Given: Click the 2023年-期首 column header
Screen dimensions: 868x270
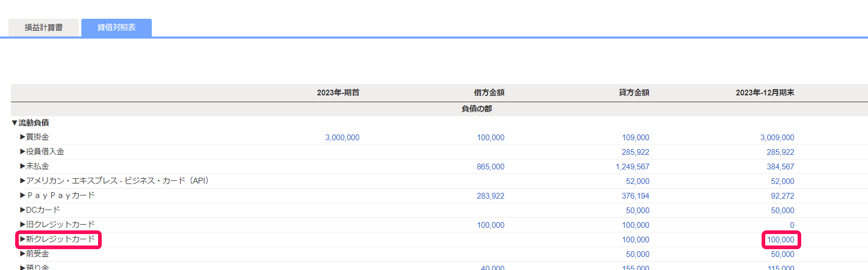Looking at the screenshot, I should pyautogui.click(x=338, y=93).
